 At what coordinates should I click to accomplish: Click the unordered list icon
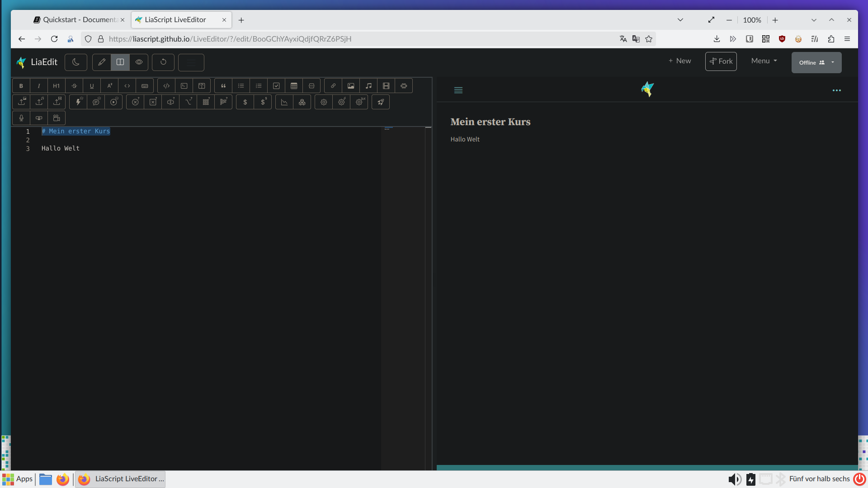tap(241, 86)
